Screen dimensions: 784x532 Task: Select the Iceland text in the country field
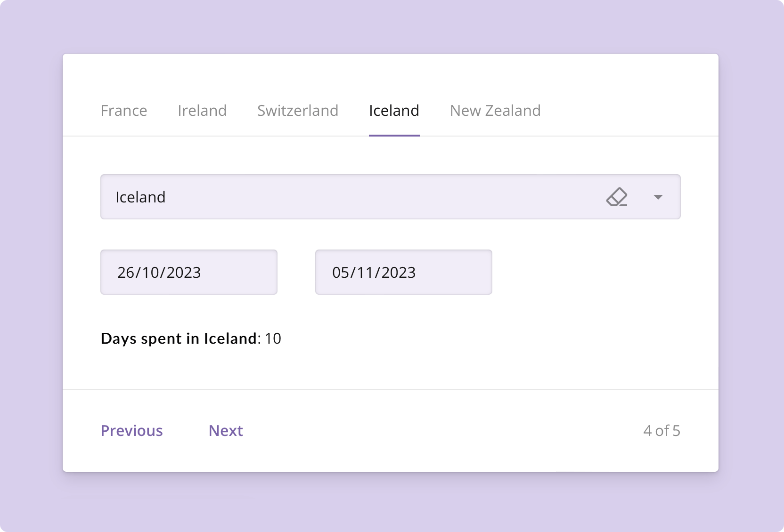pos(141,197)
